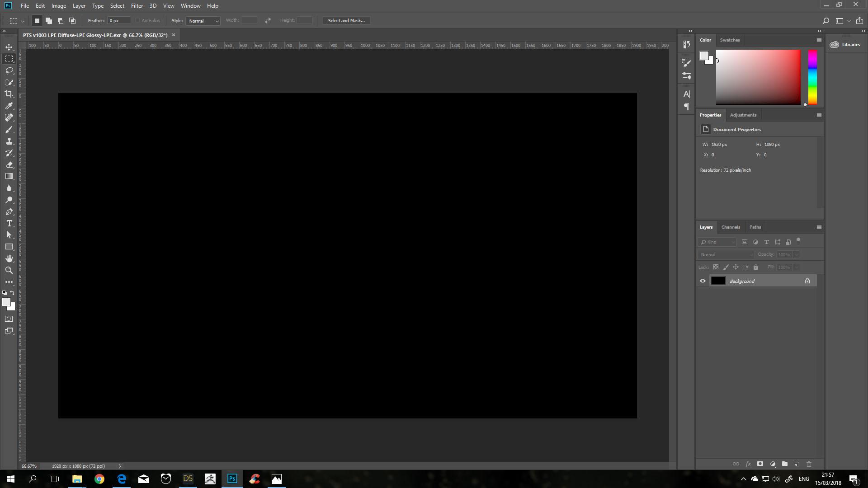Switch to the Channels tab
The width and height of the screenshot is (868, 488).
[x=731, y=227]
